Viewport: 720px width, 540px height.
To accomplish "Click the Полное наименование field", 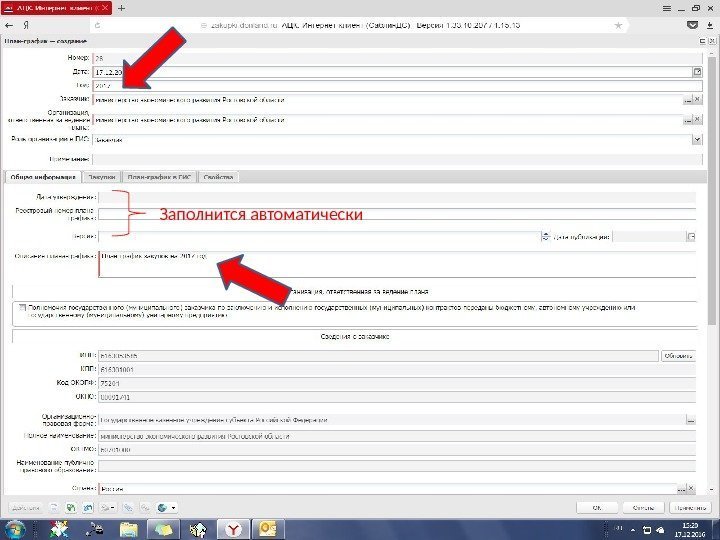I will point(397,436).
